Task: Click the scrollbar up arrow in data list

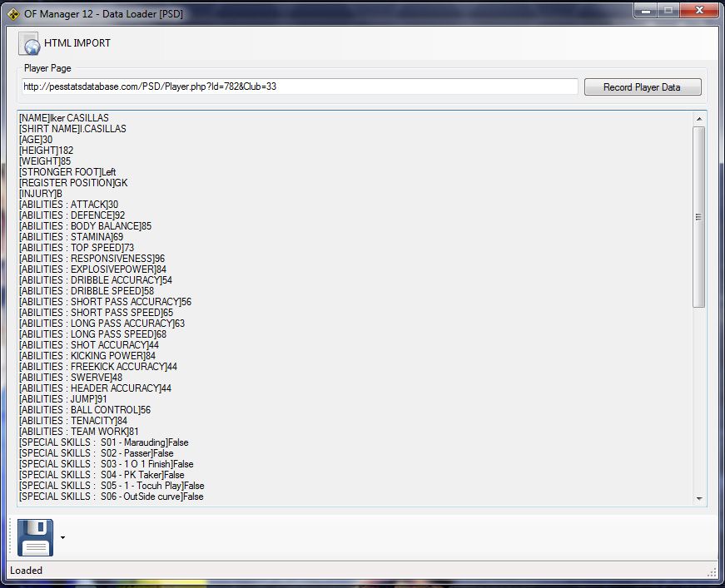Action: tap(698, 120)
